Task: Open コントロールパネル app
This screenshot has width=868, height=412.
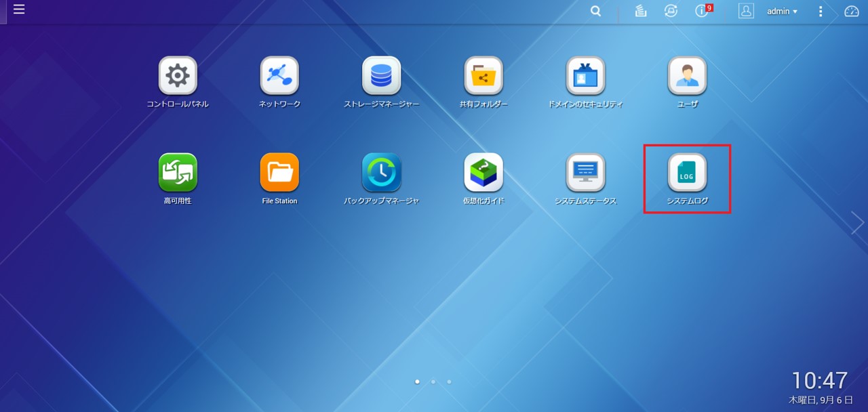Action: pyautogui.click(x=178, y=75)
